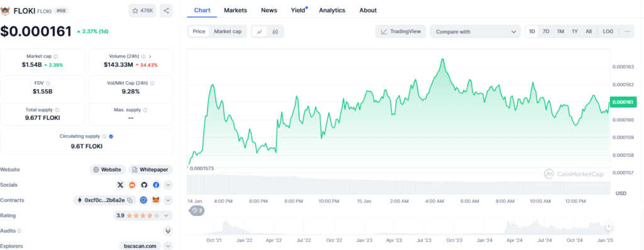Open the Whitepaper link
Viewport: 644px width, 250px height.
(x=151, y=170)
